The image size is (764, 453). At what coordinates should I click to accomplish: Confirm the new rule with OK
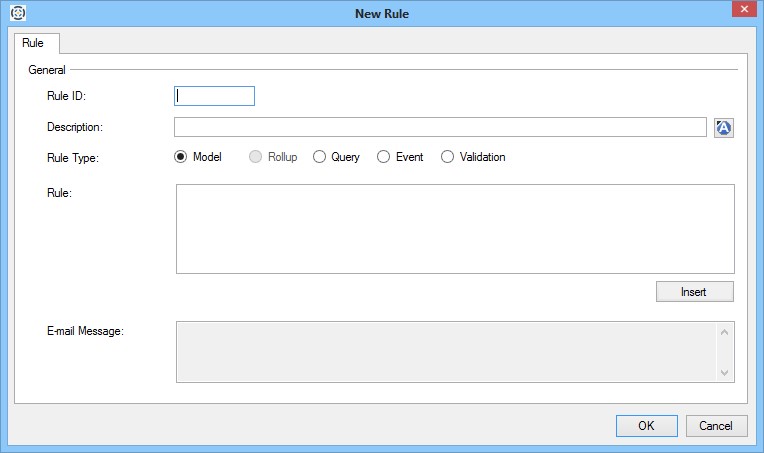tap(646, 426)
